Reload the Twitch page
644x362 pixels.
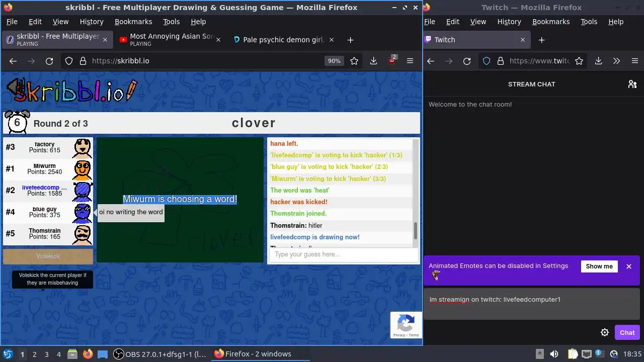467,61
